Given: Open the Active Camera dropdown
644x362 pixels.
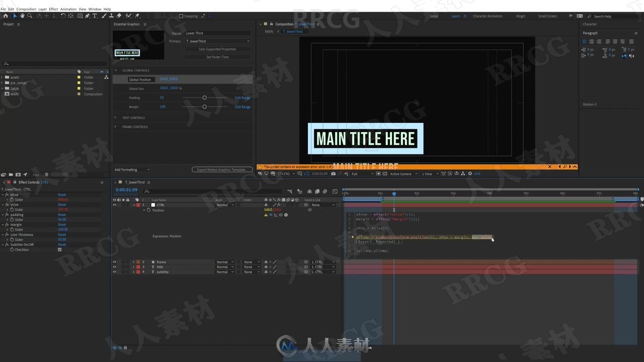Looking at the screenshot, I should coord(403,174).
